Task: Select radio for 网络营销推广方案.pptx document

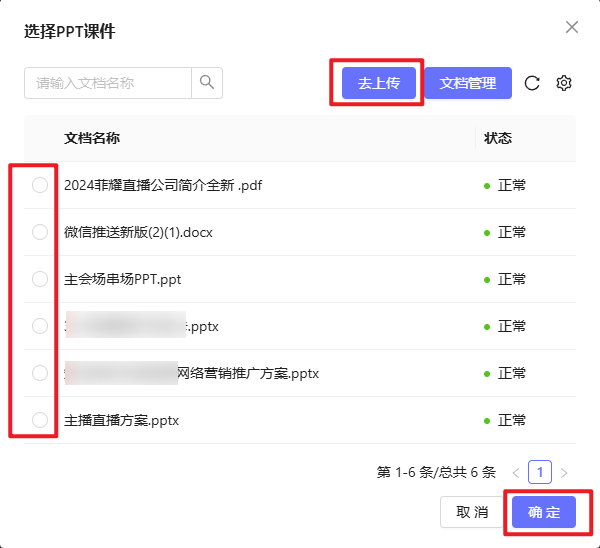Action: point(40,373)
